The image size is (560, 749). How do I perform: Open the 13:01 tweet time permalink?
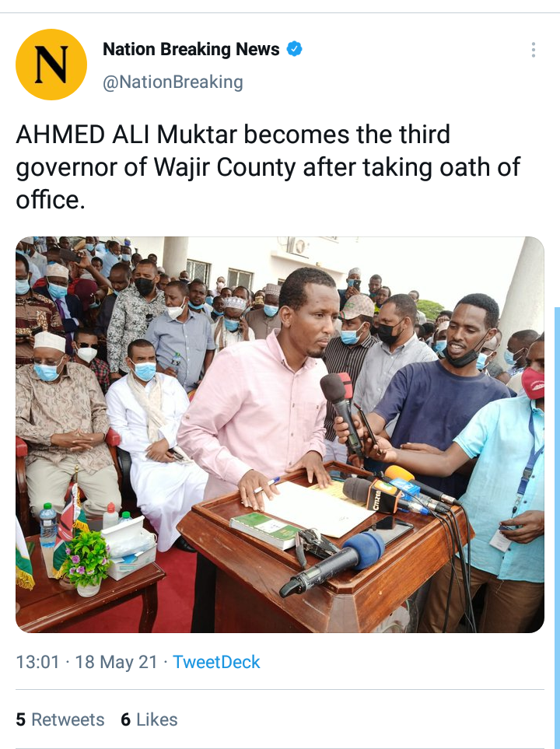tap(38, 662)
